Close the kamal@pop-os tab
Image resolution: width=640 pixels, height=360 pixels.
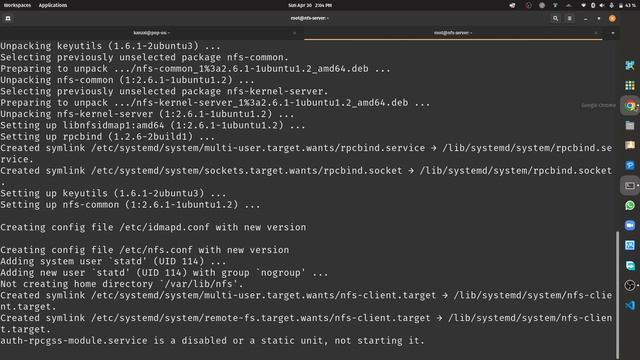click(294, 33)
